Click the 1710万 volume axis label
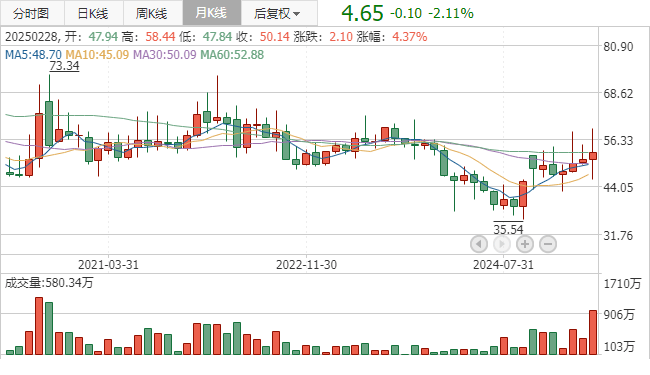This screenshot has width=650, height=375. (622, 284)
